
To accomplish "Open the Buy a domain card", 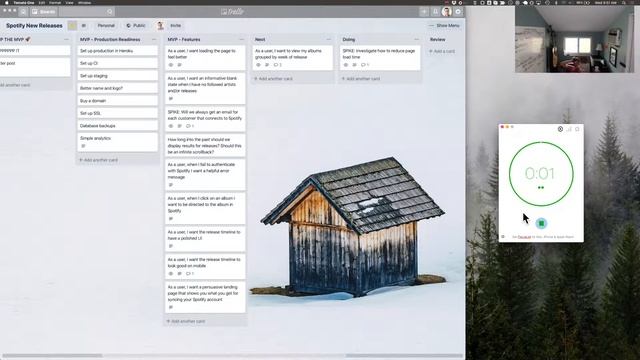I will 118,101.
